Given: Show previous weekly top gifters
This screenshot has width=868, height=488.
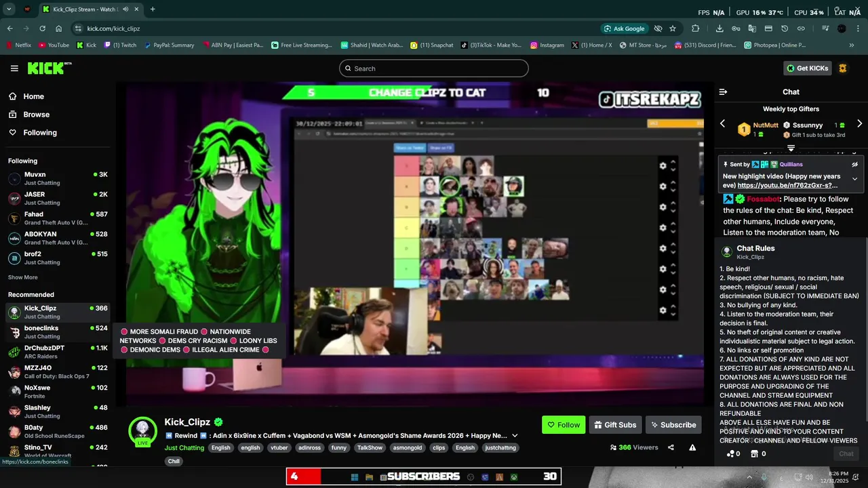Looking at the screenshot, I should coord(722,123).
